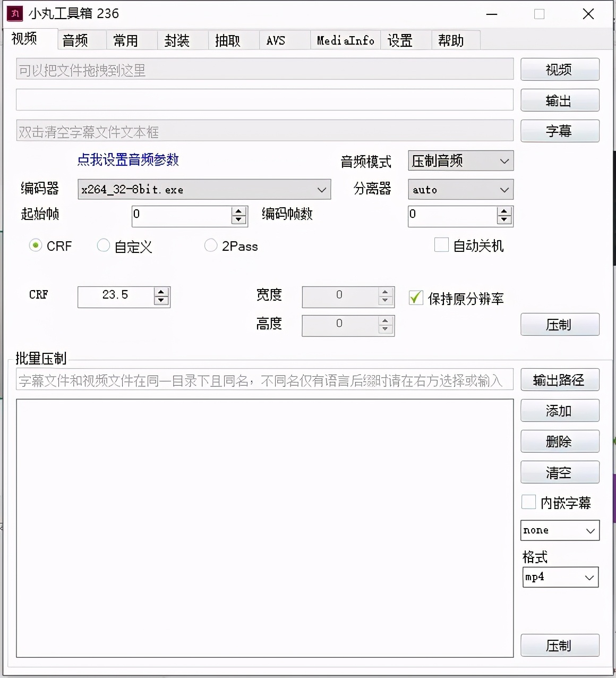The height and width of the screenshot is (678, 616).
Task: Click the 小丸工具箱 logo icon in titlebar
Action: [14, 13]
